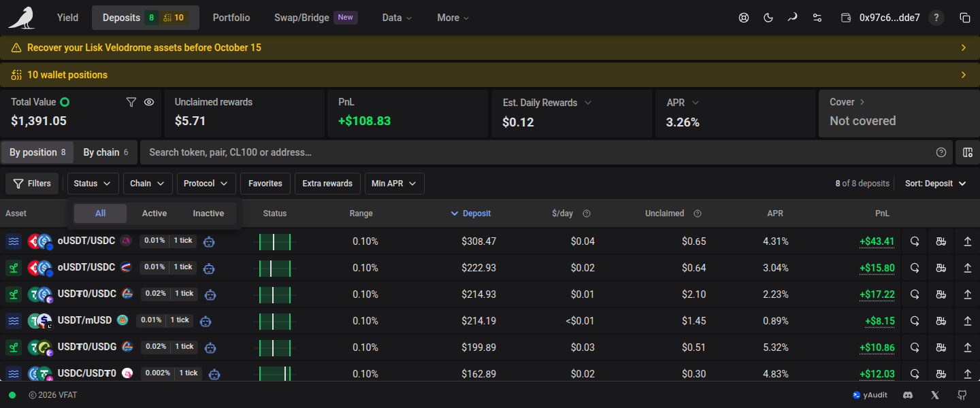The width and height of the screenshot is (980, 408).
Task: Click the tractor icon in the +$10.86 row
Action: click(x=941, y=347)
